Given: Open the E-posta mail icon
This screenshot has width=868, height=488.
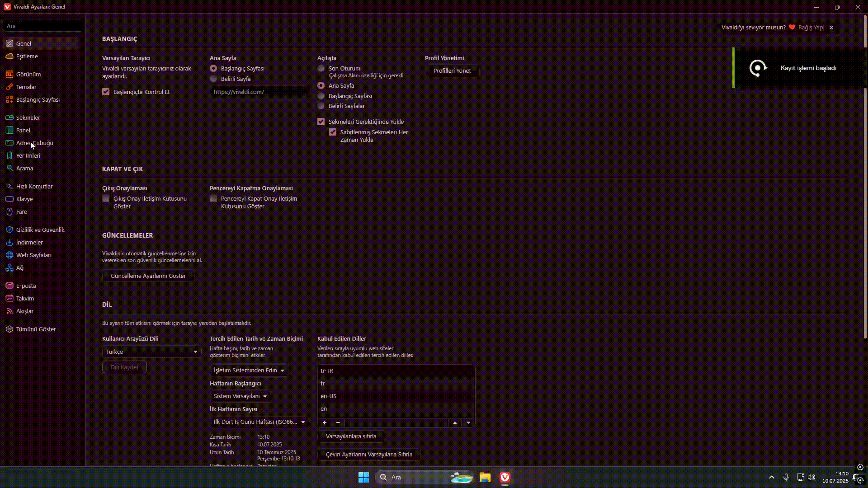Looking at the screenshot, I should 9,286.
